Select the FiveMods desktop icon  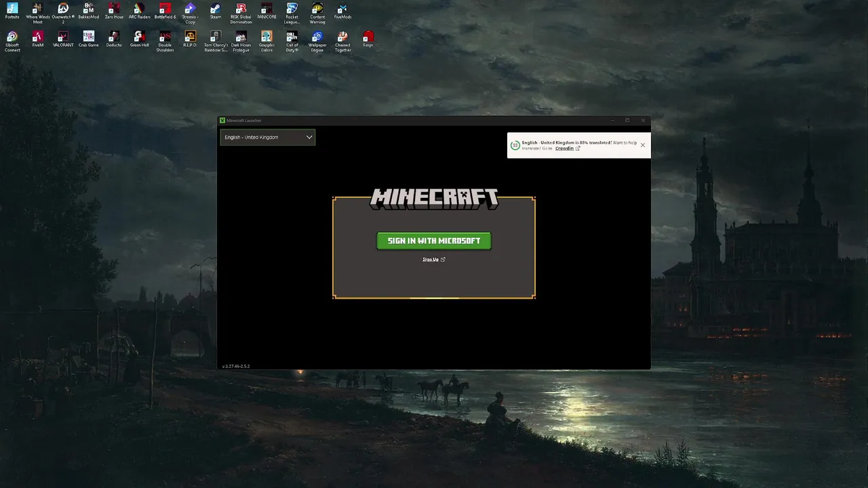pos(342,11)
